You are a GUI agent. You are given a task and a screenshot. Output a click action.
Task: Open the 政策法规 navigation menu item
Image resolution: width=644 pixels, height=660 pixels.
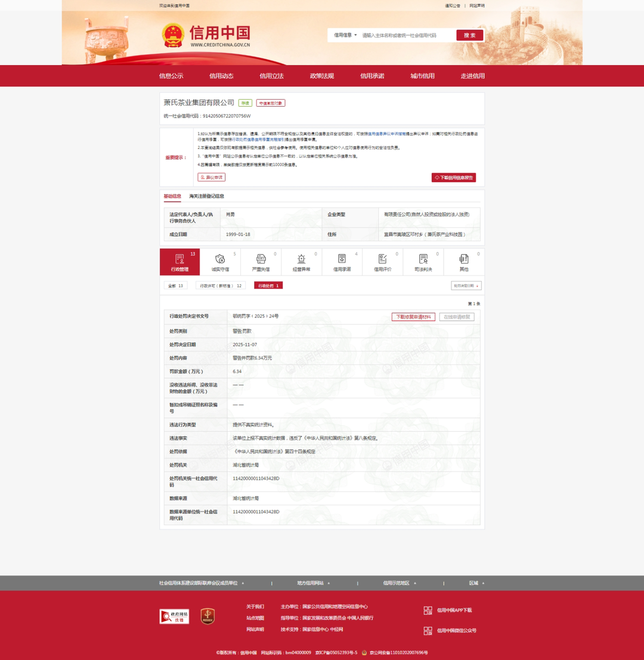pos(321,76)
